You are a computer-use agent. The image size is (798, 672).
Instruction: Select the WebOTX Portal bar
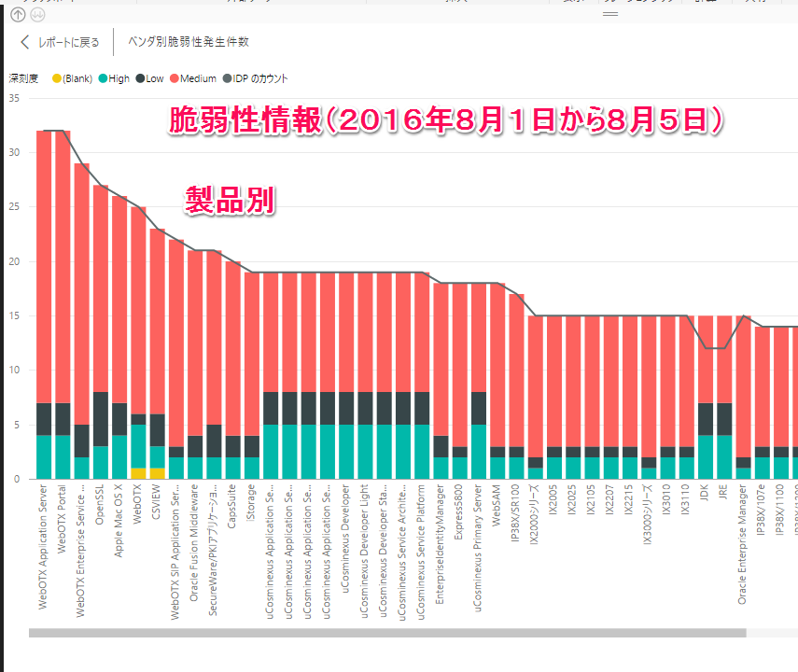[x=63, y=304]
